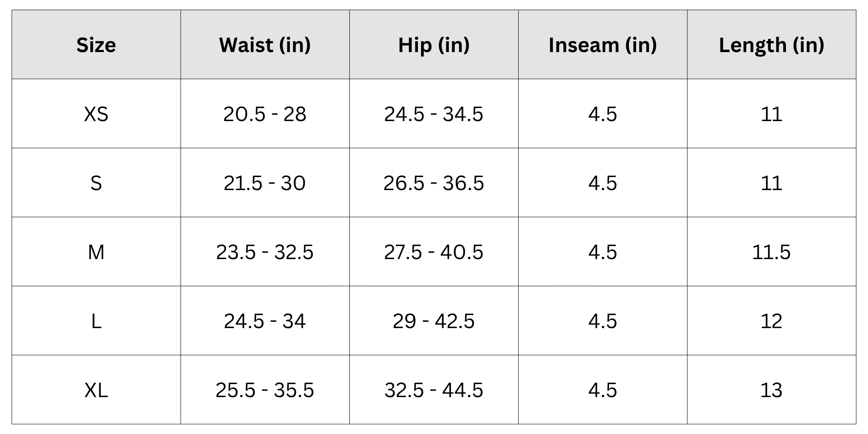Select the XS size cell

click(x=96, y=114)
